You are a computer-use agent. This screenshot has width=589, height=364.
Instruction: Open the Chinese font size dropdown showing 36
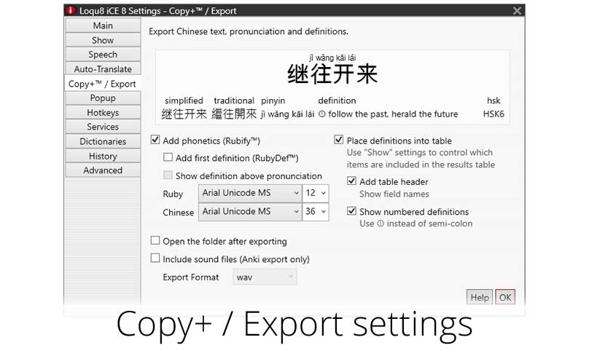pos(316,212)
